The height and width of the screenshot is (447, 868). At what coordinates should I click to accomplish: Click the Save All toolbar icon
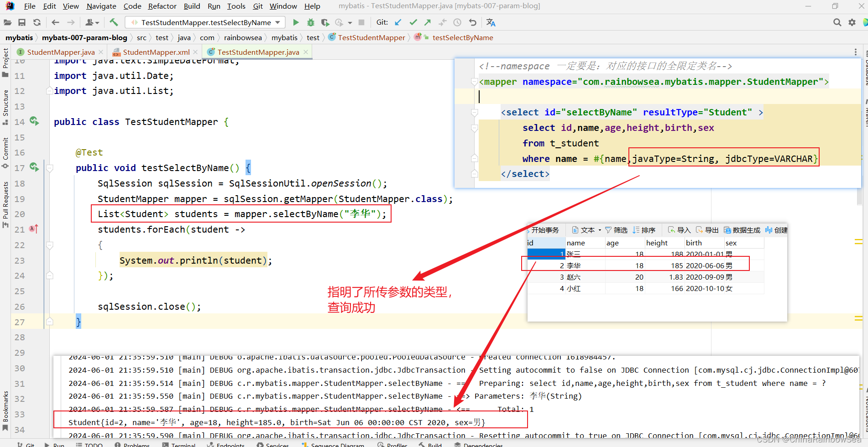[22, 22]
